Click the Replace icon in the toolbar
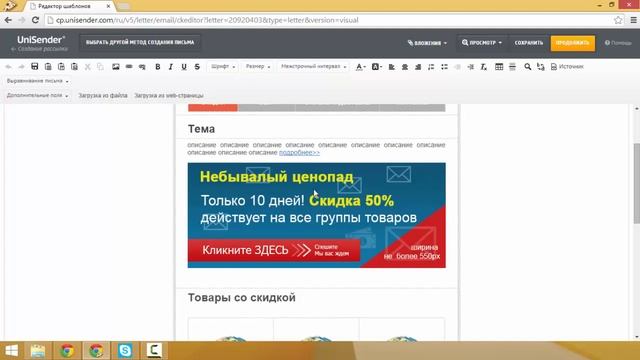This screenshot has height=360, width=640. click(541, 67)
